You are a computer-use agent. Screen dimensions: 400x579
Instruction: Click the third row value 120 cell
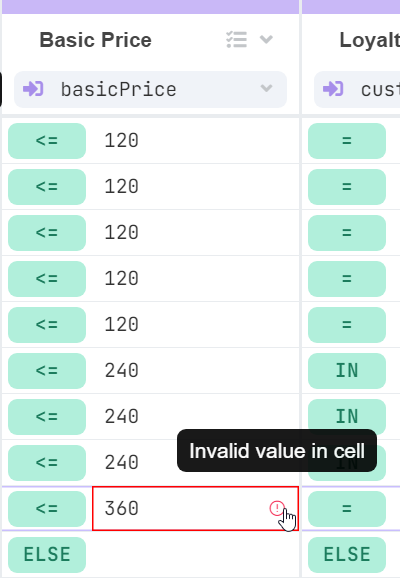(195, 233)
